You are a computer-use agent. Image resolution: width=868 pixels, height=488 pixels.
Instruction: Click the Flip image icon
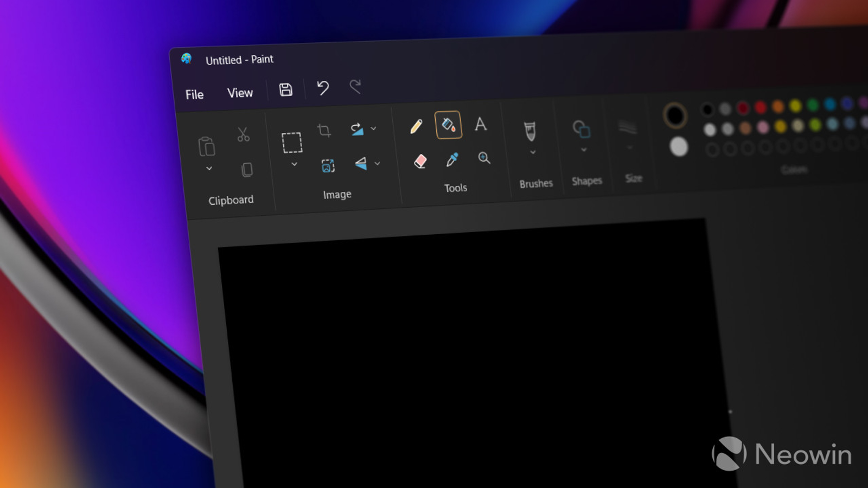361,163
